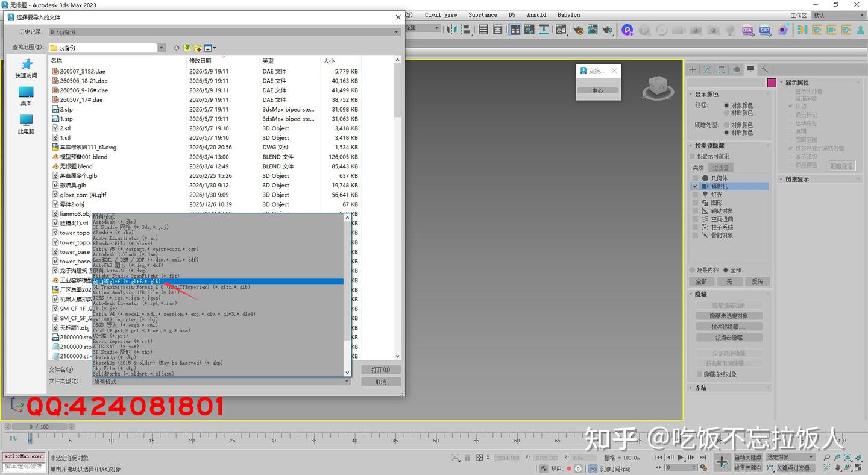This screenshot has width=868, height=475.
Task: Open the Arnold menu
Action: (536, 15)
